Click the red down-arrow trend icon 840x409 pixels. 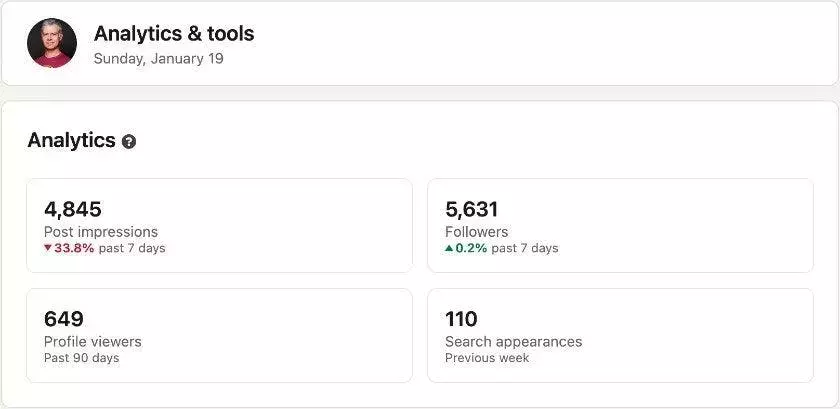[x=47, y=248]
